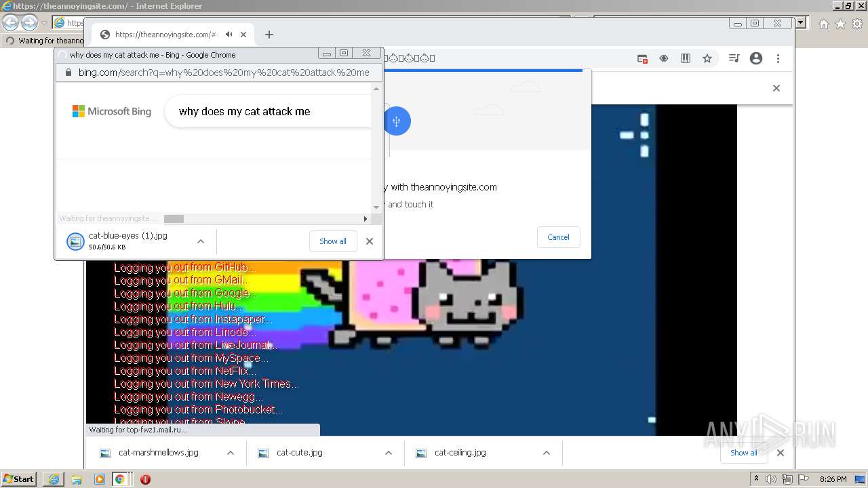Viewport: 868px width, 488px height.
Task: Expand options for cat-ceiling.jpg download
Action: click(547, 453)
